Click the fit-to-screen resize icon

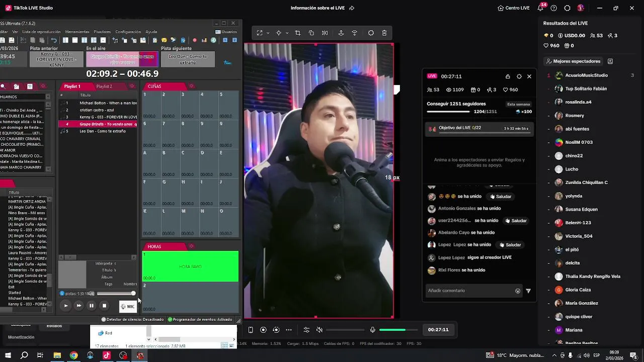click(x=260, y=33)
